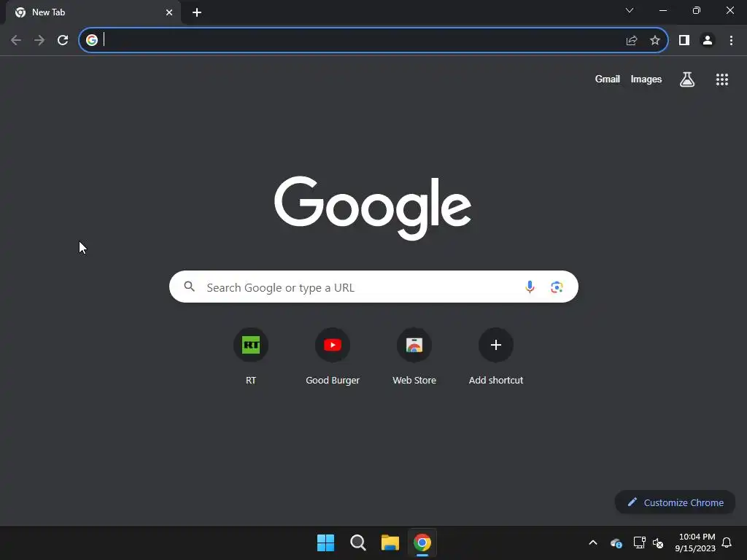The height and width of the screenshot is (560, 747).
Task: Restore down the Chrome window
Action: coord(697,10)
